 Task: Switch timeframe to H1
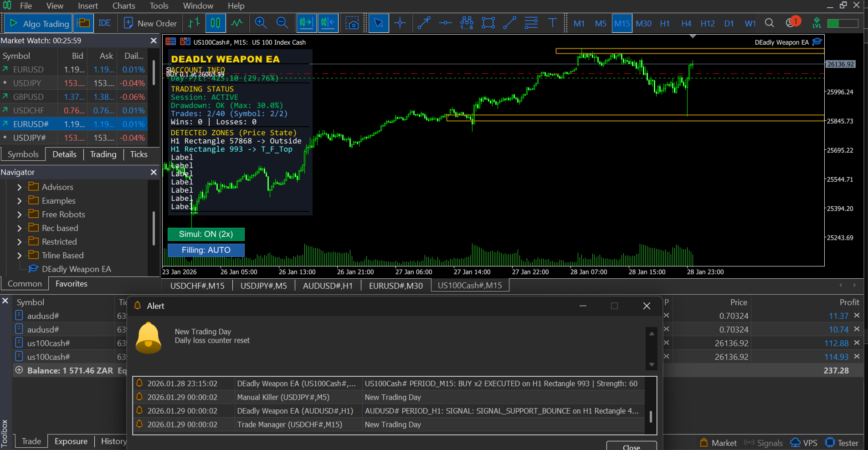pyautogui.click(x=665, y=23)
